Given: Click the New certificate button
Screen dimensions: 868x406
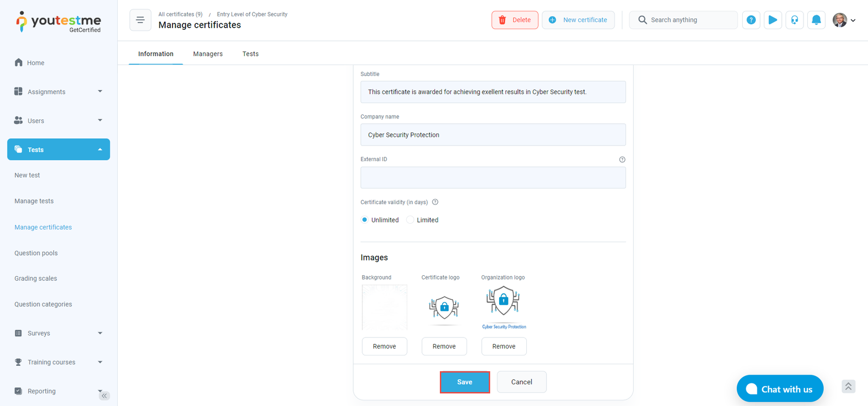Looking at the screenshot, I should pyautogui.click(x=578, y=20).
